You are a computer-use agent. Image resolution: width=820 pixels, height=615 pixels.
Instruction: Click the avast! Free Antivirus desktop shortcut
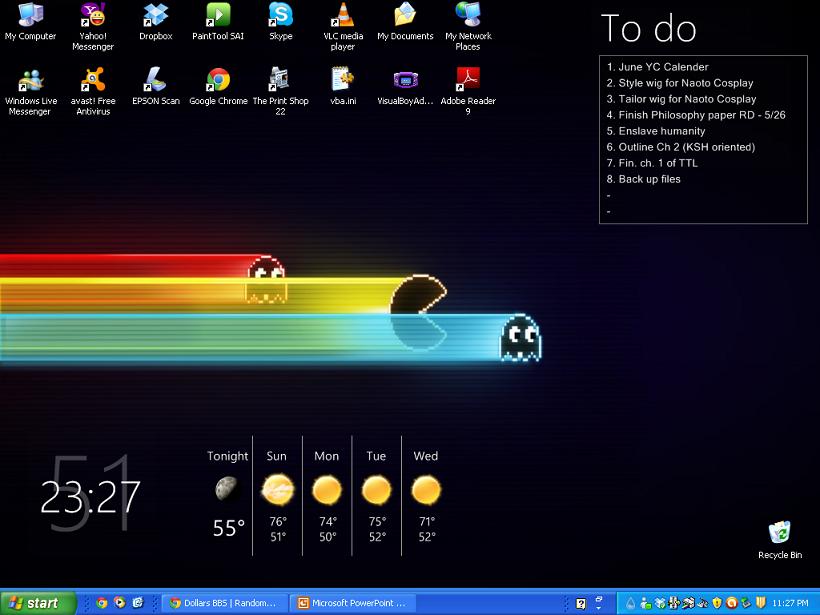[93, 92]
